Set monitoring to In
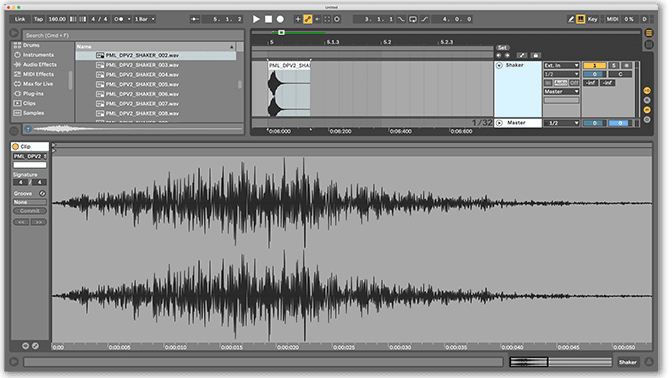This screenshot has height=378, width=672. coord(548,83)
